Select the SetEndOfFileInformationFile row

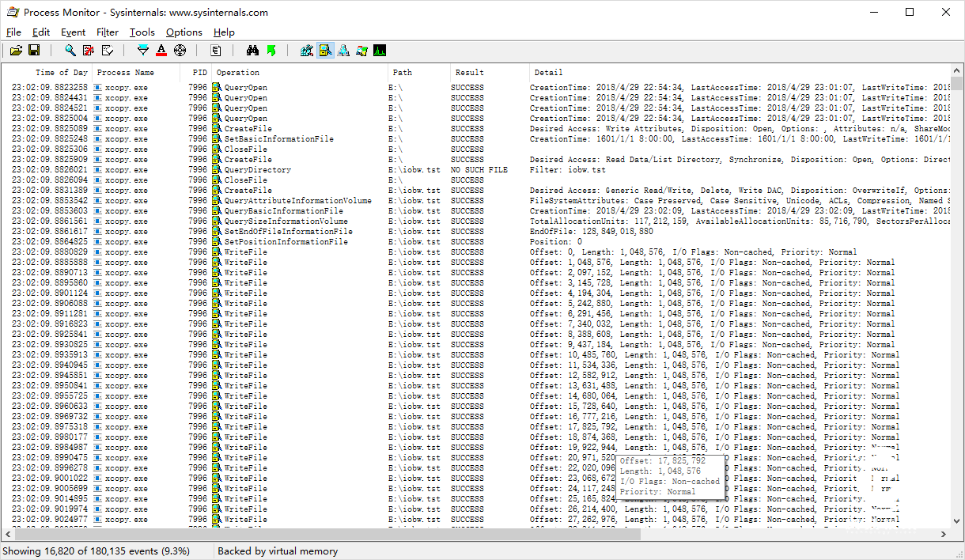[x=477, y=232]
